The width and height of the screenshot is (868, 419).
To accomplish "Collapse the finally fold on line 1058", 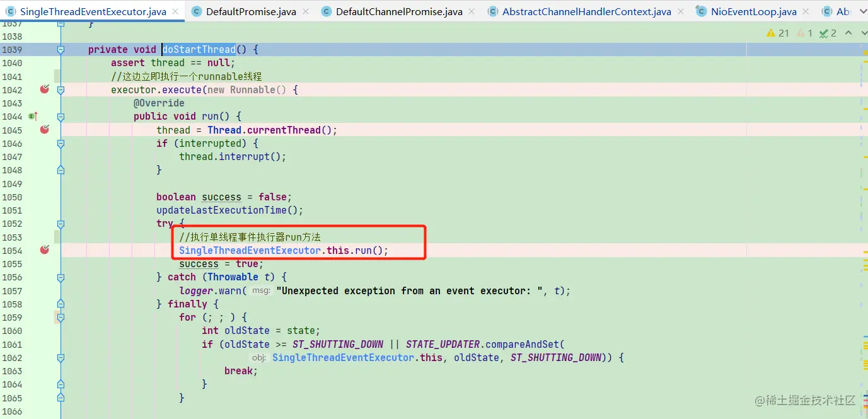I will pos(61,304).
